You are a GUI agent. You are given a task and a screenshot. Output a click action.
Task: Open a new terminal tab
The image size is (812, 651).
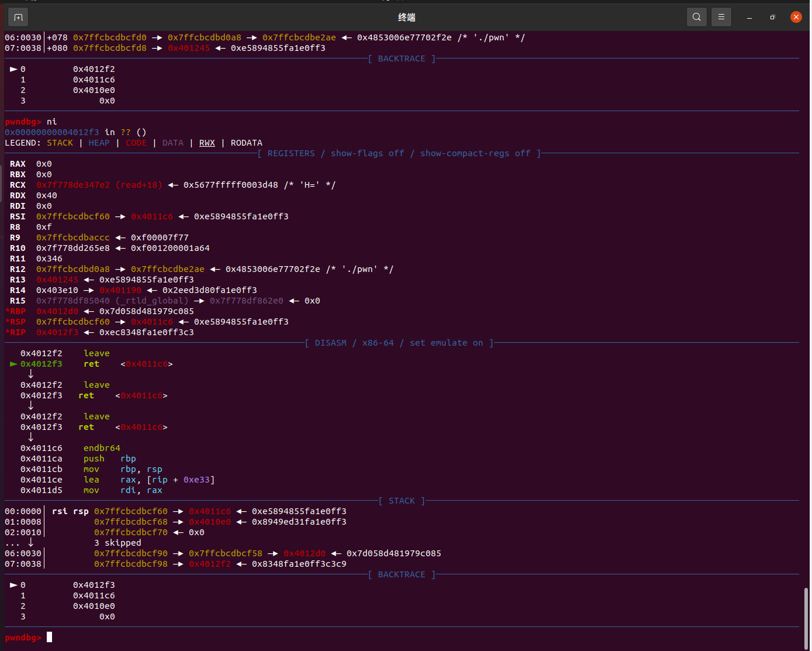pos(18,17)
